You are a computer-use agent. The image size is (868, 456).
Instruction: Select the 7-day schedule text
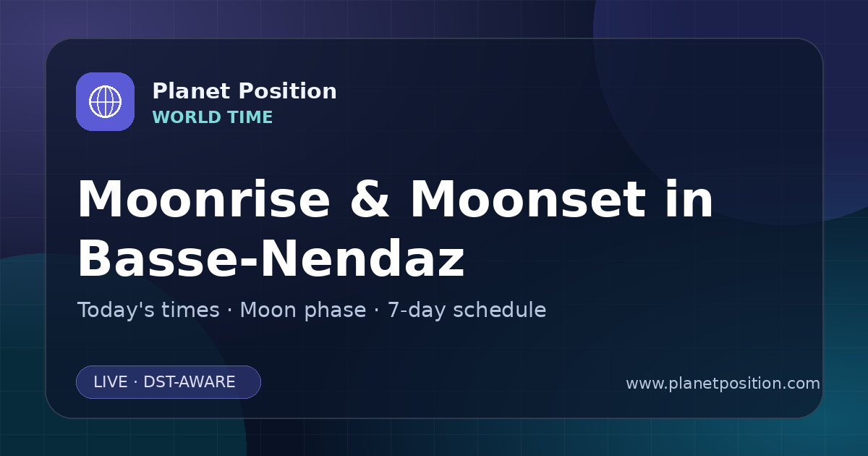tap(467, 311)
